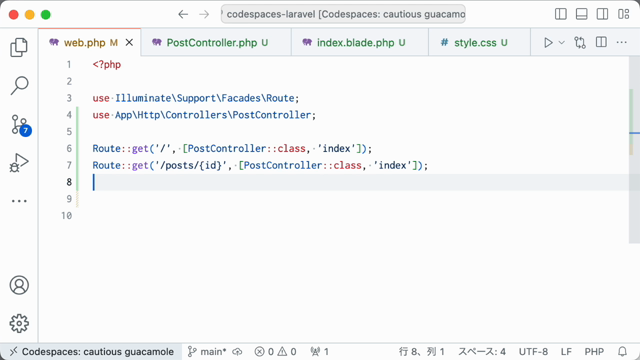This screenshot has width=640, height=360.
Task: Open the Accounts menu
Action: (19, 285)
